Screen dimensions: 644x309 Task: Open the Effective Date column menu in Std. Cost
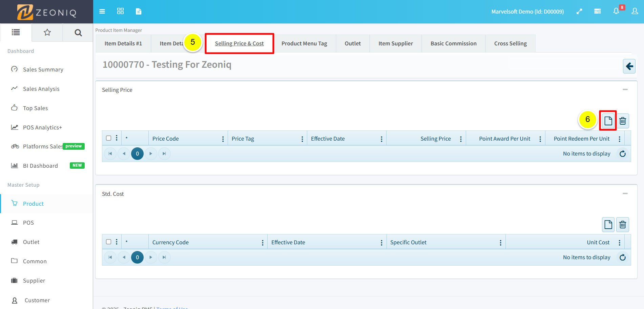[x=381, y=243]
